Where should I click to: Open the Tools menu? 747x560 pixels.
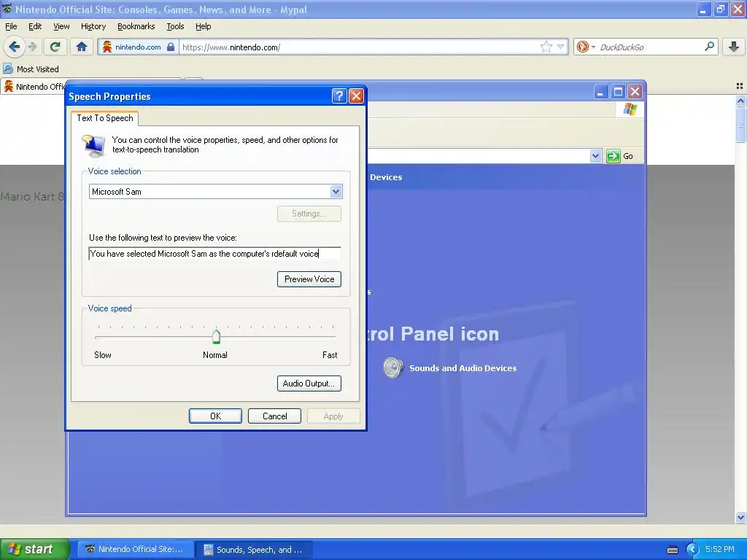tap(175, 26)
